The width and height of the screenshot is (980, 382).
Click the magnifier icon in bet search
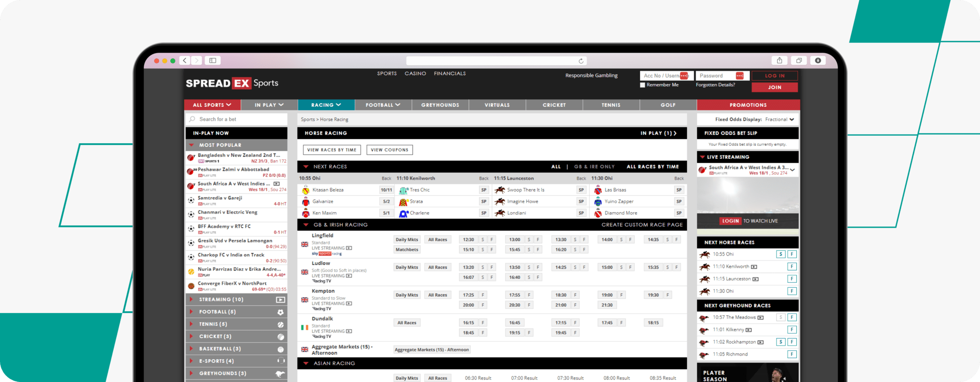(192, 119)
